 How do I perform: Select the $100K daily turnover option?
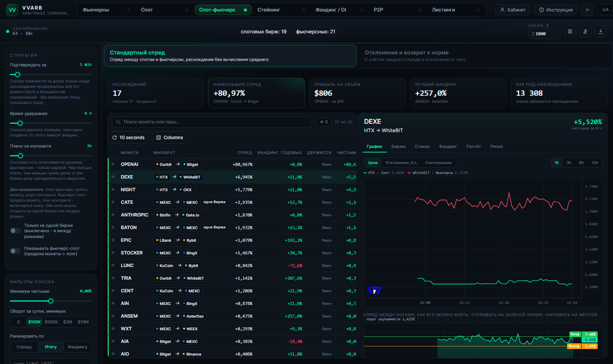click(x=34, y=322)
